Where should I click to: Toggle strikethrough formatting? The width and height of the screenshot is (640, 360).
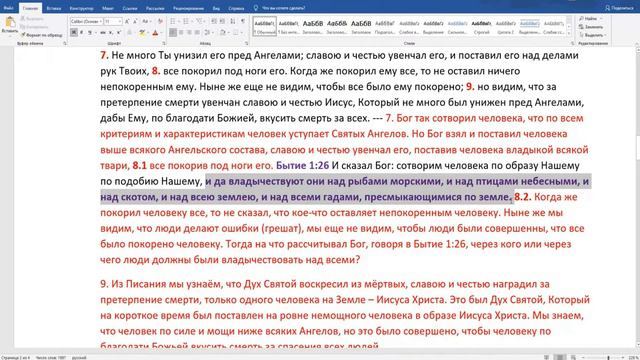click(x=103, y=32)
